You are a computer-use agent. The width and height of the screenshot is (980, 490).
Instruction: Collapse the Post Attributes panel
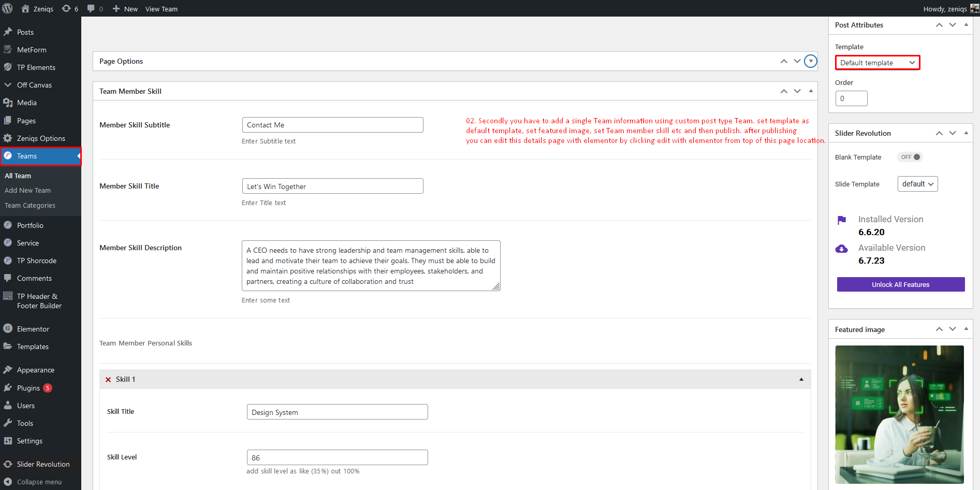[966, 25]
